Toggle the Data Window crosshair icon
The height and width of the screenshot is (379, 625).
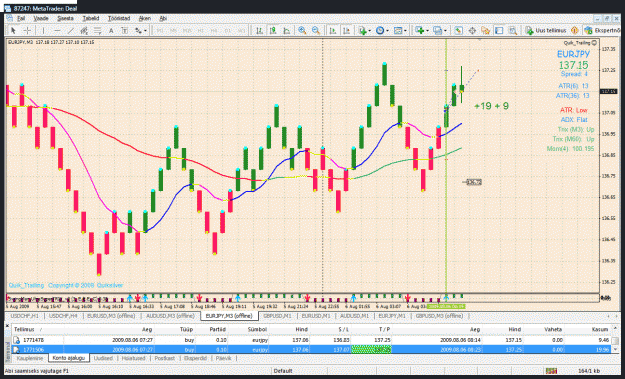coord(472,31)
